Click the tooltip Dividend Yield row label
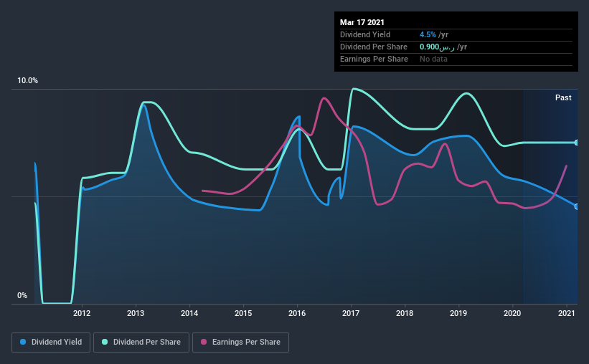 (365, 34)
